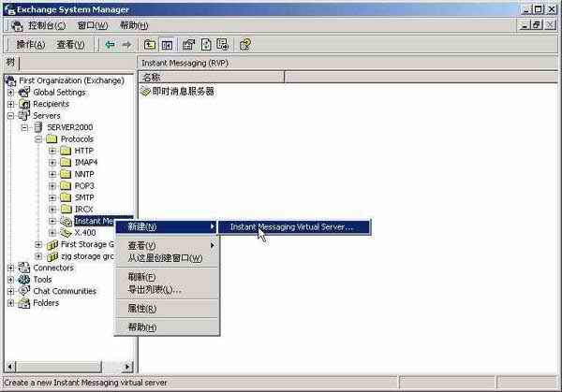
Task: Select 查看(V) in the context menu
Action: click(x=167, y=245)
